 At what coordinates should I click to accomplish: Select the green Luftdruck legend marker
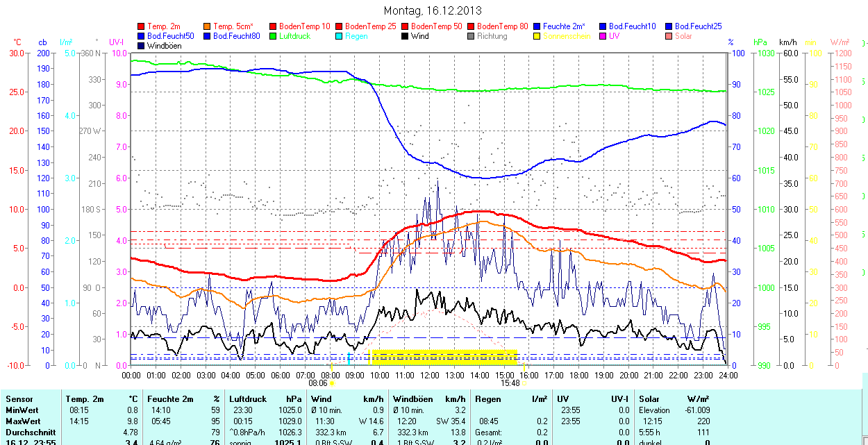coord(274,36)
